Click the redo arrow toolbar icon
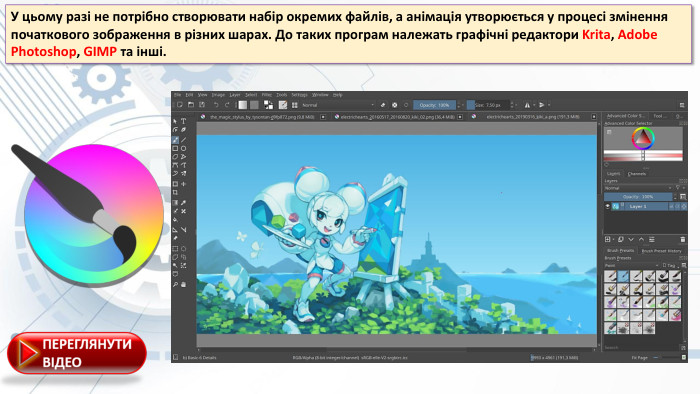700x394 pixels. tap(227, 105)
